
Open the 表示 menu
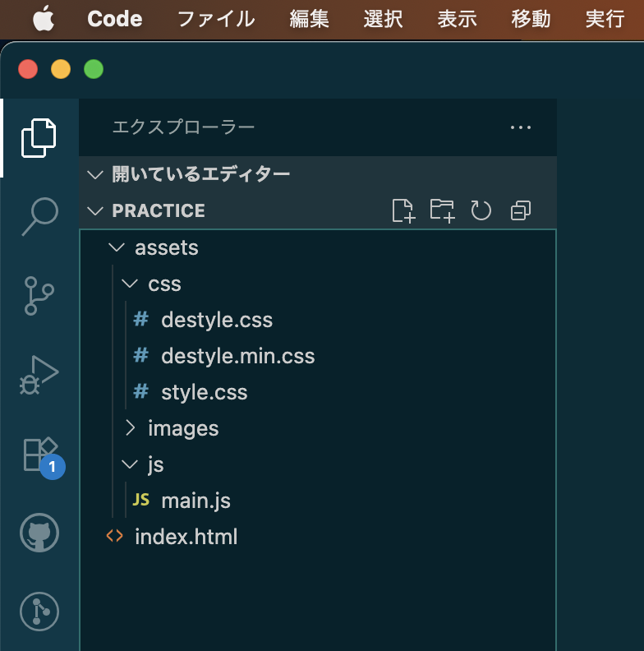[x=457, y=19]
